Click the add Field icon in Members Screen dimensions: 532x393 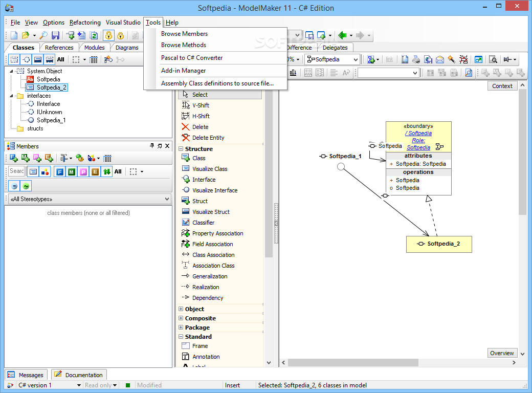pyautogui.click(x=14, y=158)
